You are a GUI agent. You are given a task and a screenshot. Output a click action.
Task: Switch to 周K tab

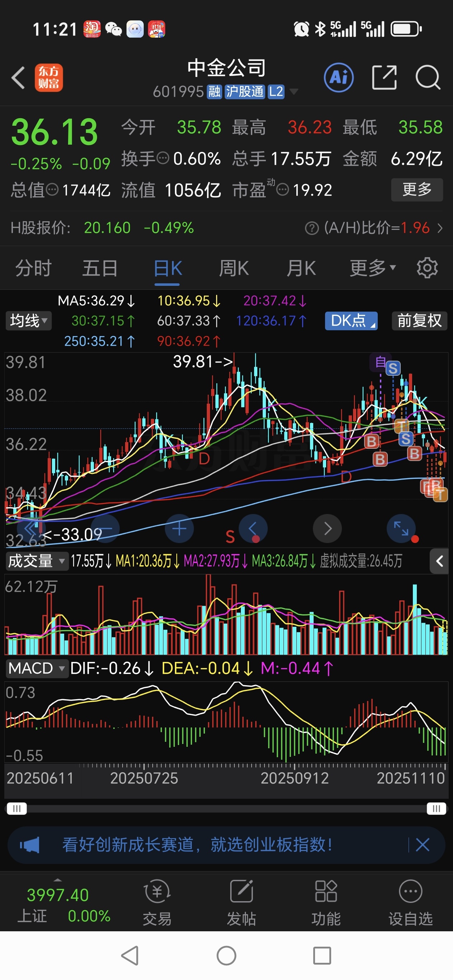click(x=234, y=268)
